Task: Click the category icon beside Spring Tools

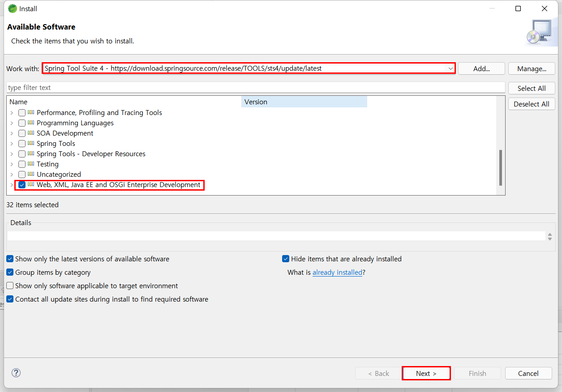Action: click(31, 143)
